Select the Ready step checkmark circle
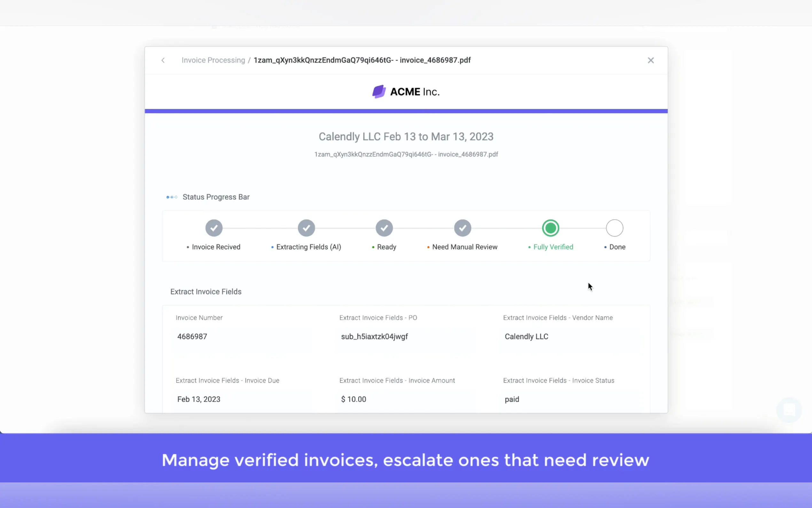Viewport: 812px width, 508px height. (x=384, y=228)
